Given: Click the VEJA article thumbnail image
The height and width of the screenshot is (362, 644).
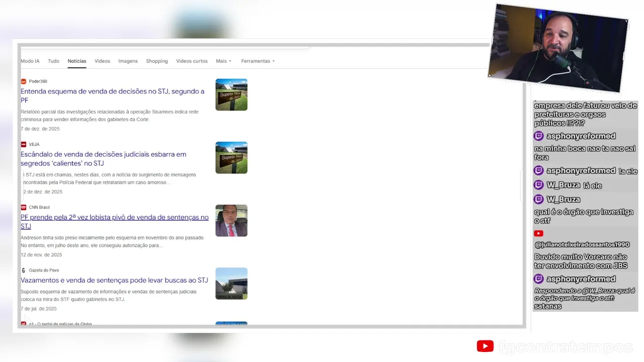Looking at the screenshot, I should point(231,157).
